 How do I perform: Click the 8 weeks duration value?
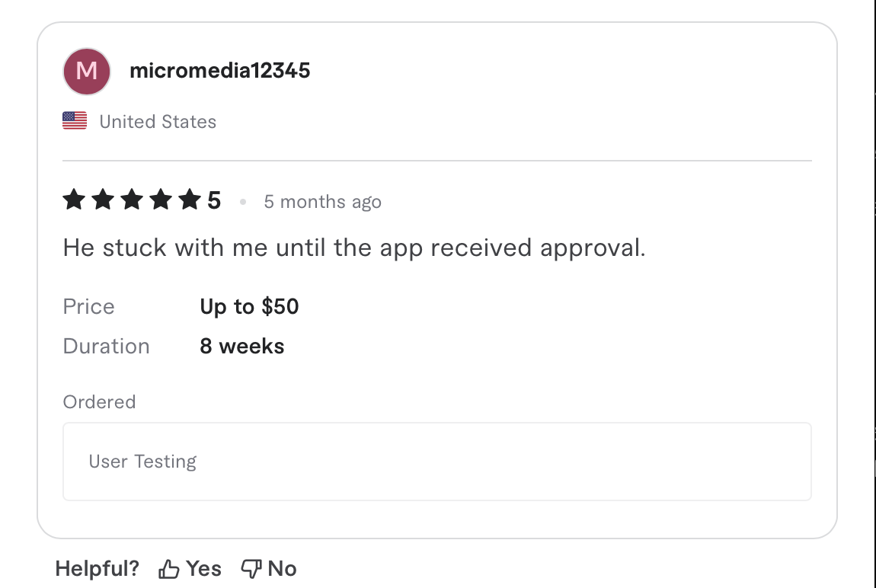click(241, 346)
